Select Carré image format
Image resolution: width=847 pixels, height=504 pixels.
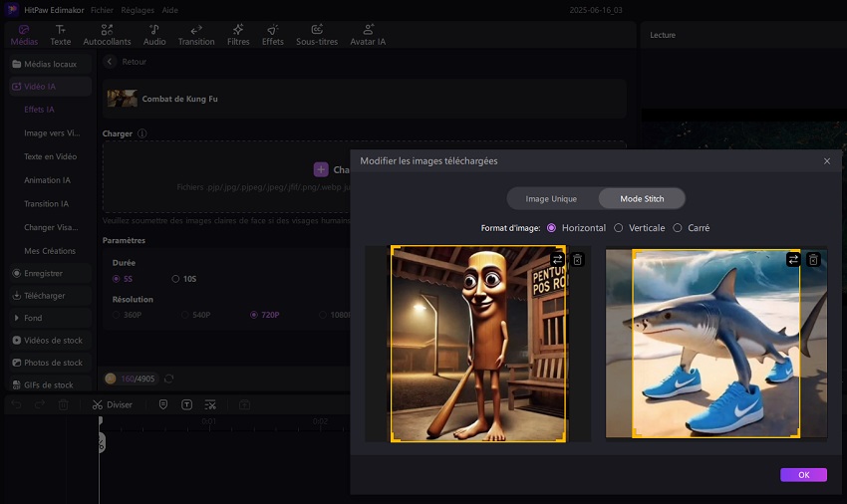coord(678,228)
